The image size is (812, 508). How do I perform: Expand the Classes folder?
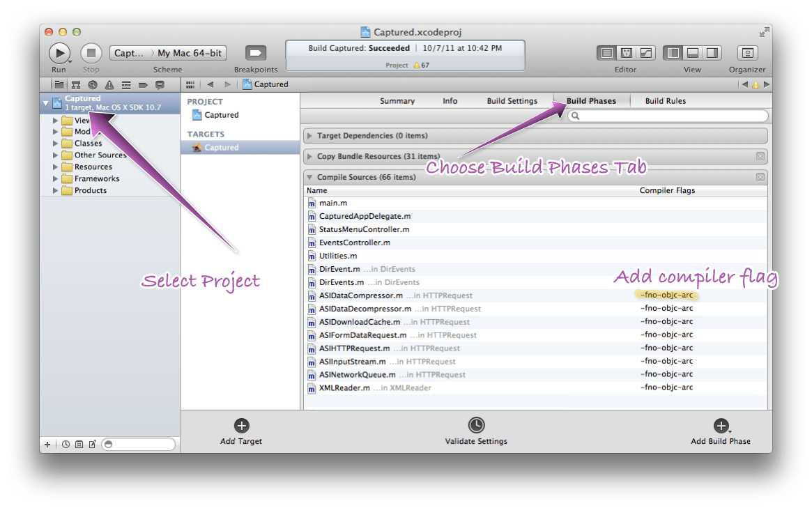(55, 144)
